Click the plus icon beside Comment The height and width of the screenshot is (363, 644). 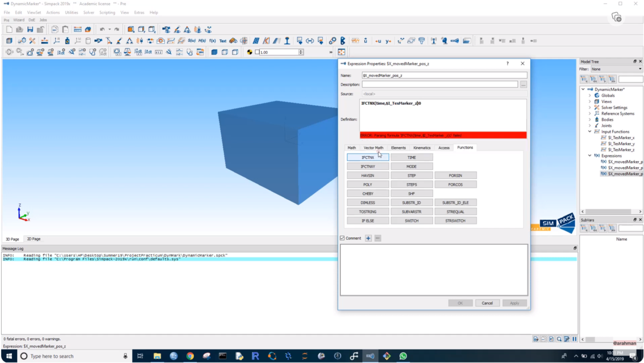click(368, 238)
